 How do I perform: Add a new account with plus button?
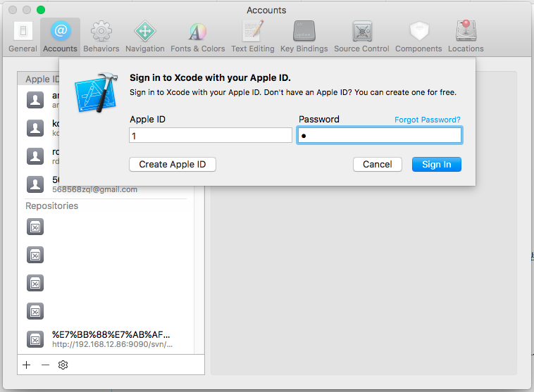coord(27,365)
